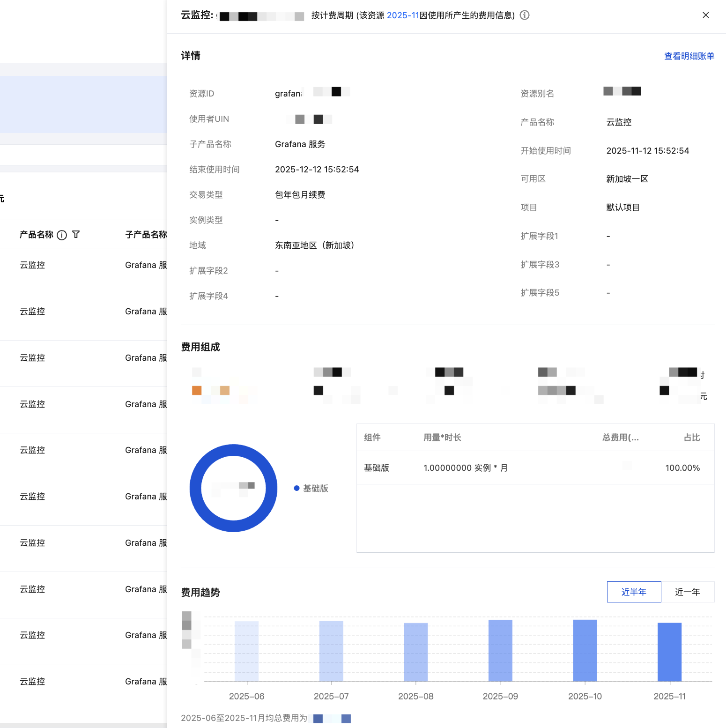726x728 pixels.
Task: Click the 2025-06 bar in the trend chart
Action: [x=246, y=651]
